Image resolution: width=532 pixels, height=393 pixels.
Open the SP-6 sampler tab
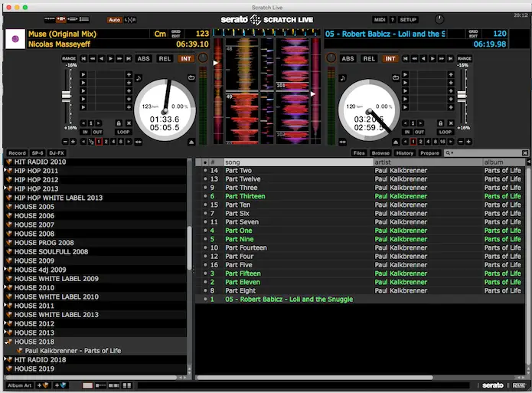pos(38,153)
